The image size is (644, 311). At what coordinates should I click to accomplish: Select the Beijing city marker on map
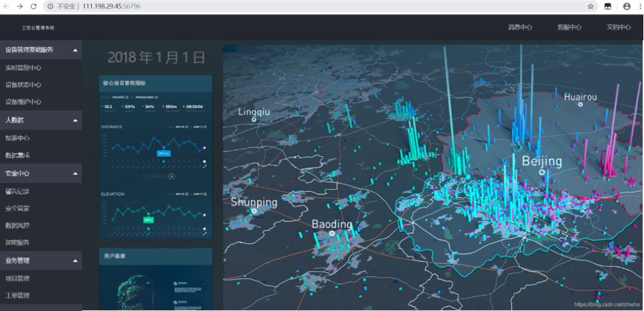pyautogui.click(x=542, y=172)
